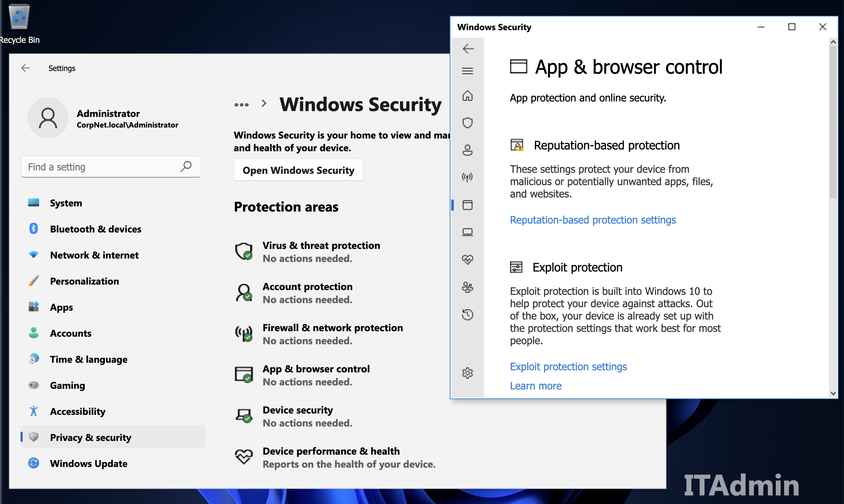The width and height of the screenshot is (844, 504).
Task: Click the Learn more link
Action: click(535, 386)
